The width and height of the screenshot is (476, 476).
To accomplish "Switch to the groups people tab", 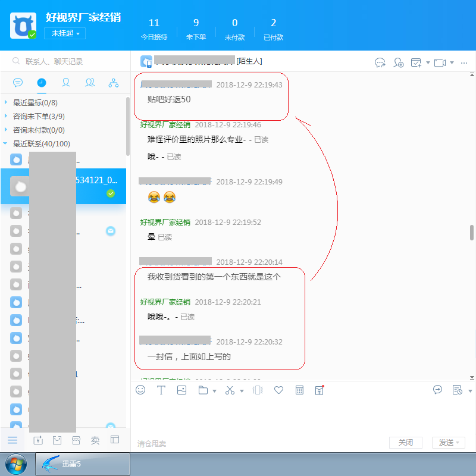I will click(90, 82).
